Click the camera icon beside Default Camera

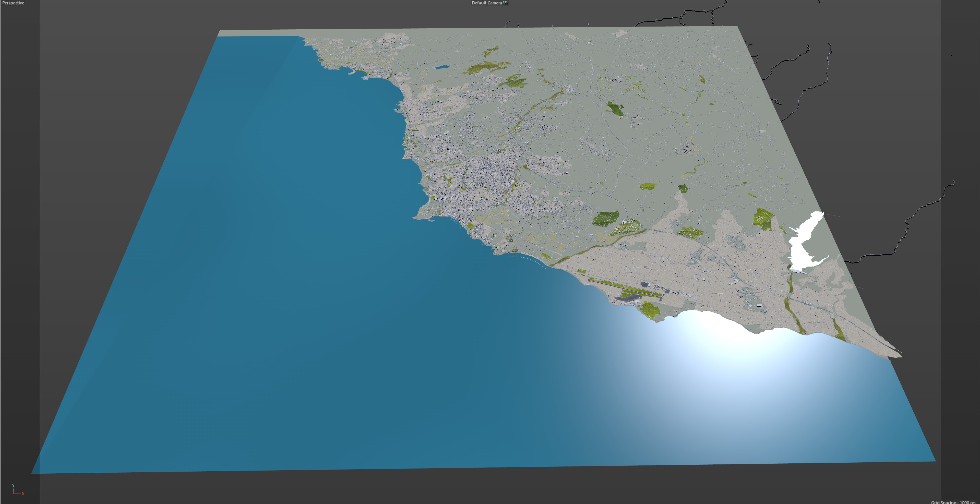click(505, 3)
